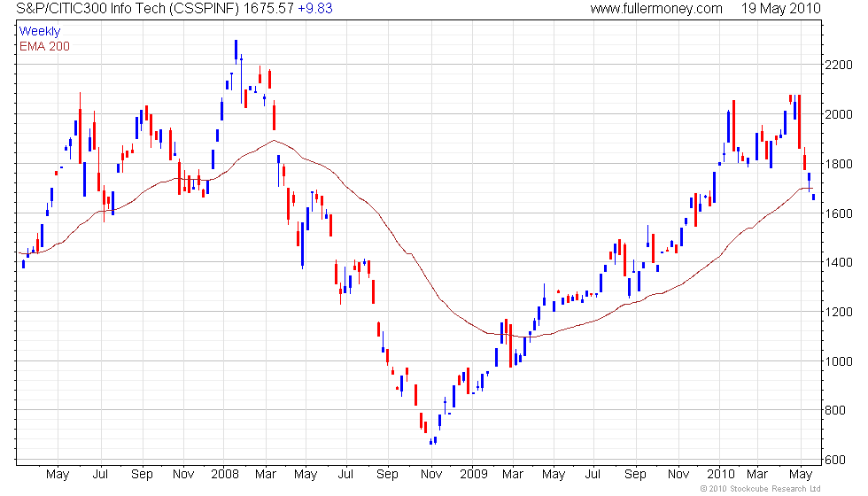Click the © 2010 Stockcube Research Ltd credit
The width and height of the screenshot is (868, 496).
[760, 488]
